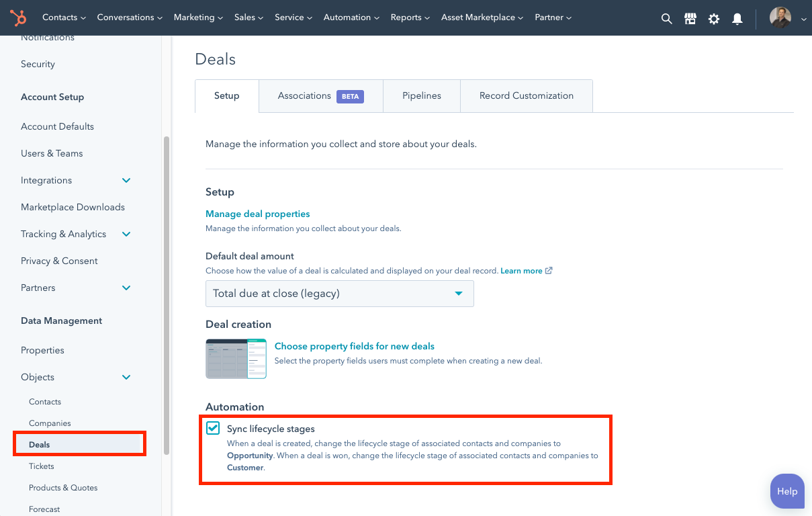Screen dimensions: 812x516
Task: Switch to the Associations tab
Action: click(x=304, y=95)
